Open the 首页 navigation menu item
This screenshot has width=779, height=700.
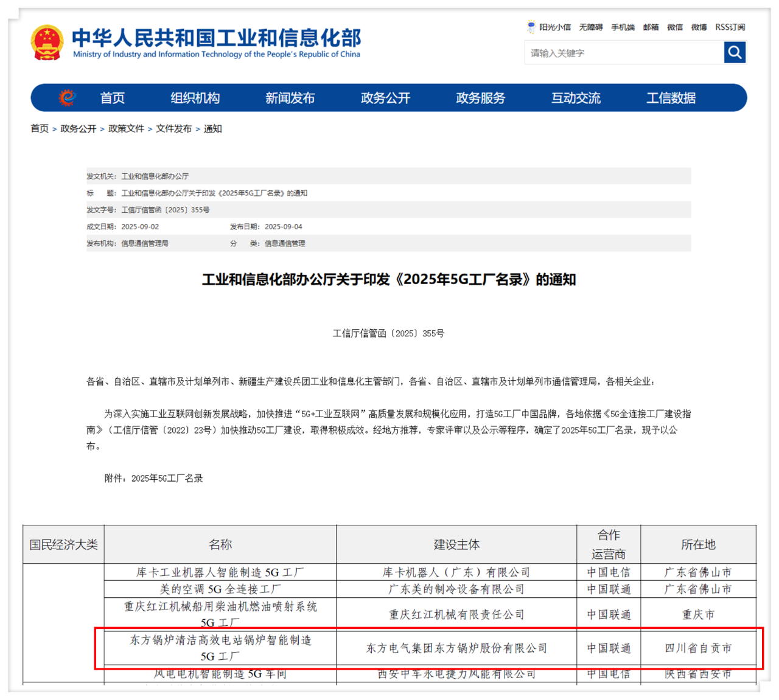[x=112, y=98]
